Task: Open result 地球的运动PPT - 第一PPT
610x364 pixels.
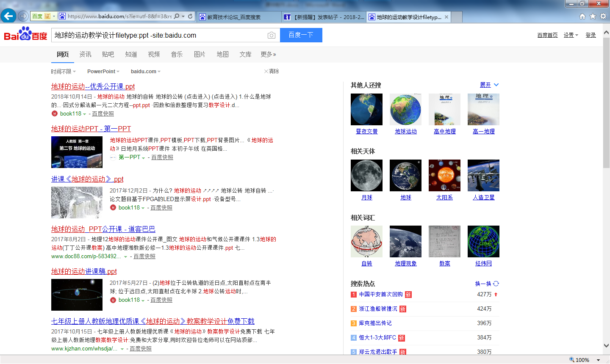Action: 91,129
